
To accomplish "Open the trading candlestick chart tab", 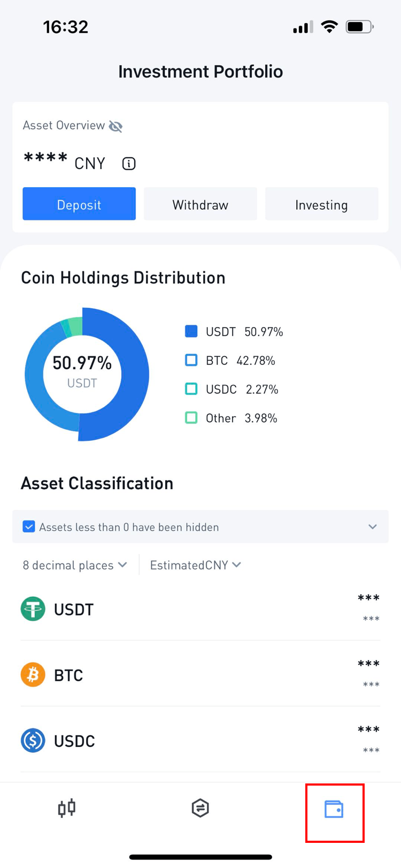I will click(x=67, y=808).
